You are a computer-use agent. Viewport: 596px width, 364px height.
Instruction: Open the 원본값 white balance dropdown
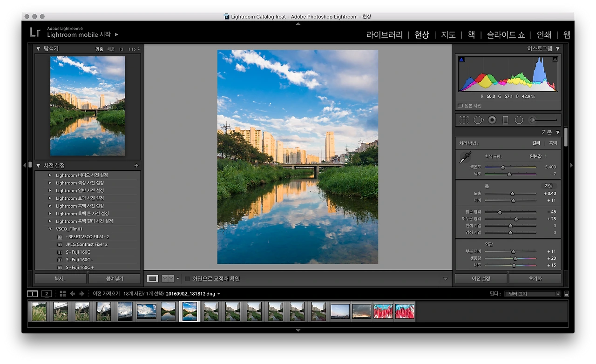click(x=538, y=156)
